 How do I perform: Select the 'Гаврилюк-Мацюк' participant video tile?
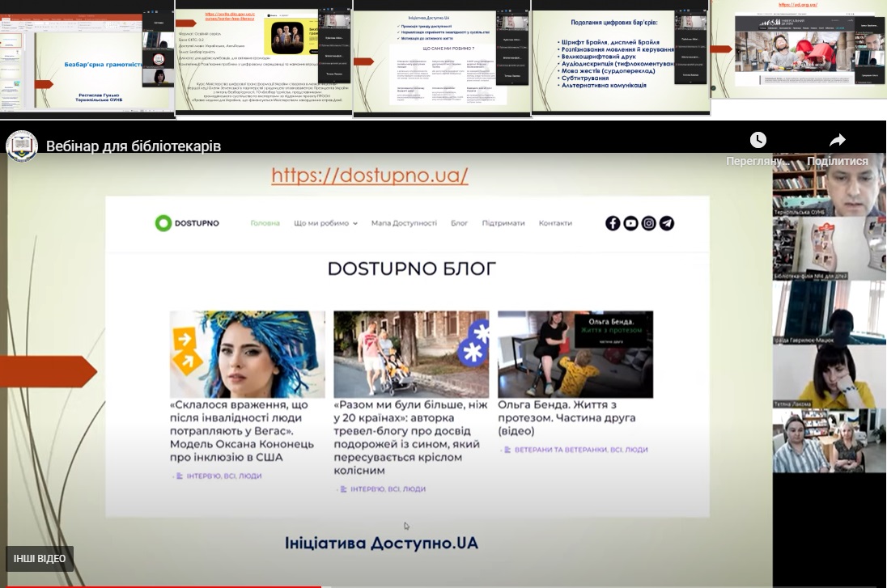point(830,313)
